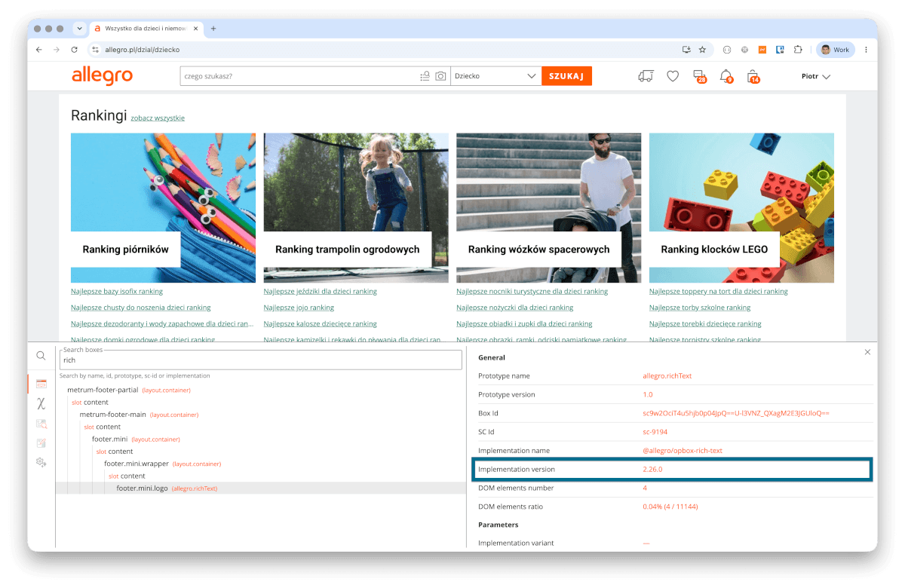Open 'Najlepsze jeździki dla dzieci ranking' link

tap(321, 291)
